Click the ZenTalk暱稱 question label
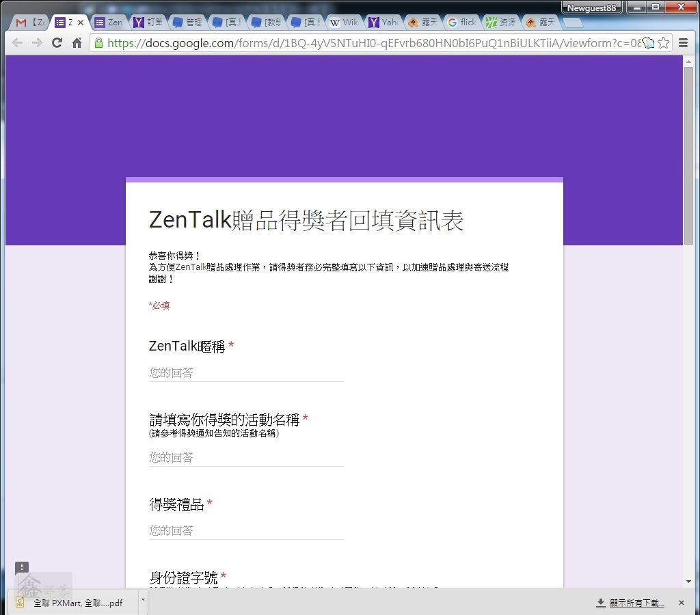 187,346
